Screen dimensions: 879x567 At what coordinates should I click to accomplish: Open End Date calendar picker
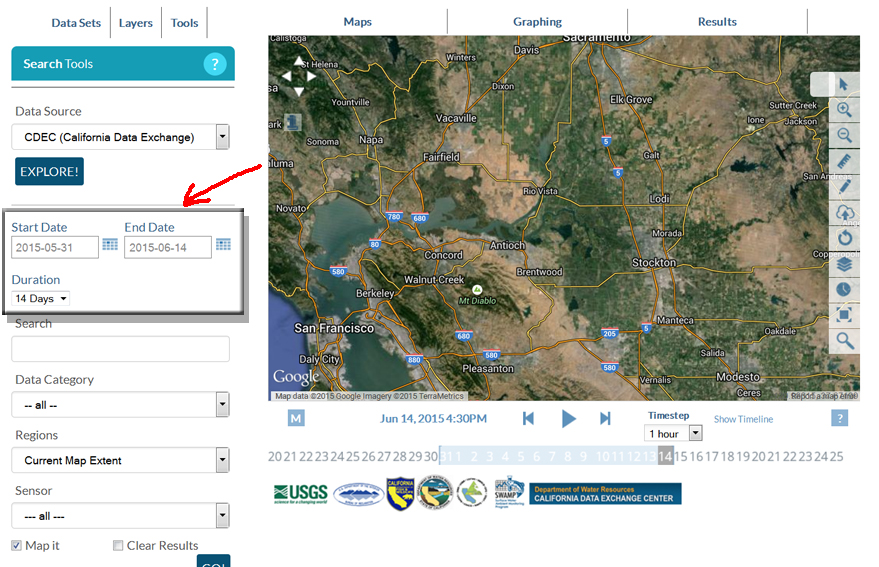(x=223, y=245)
